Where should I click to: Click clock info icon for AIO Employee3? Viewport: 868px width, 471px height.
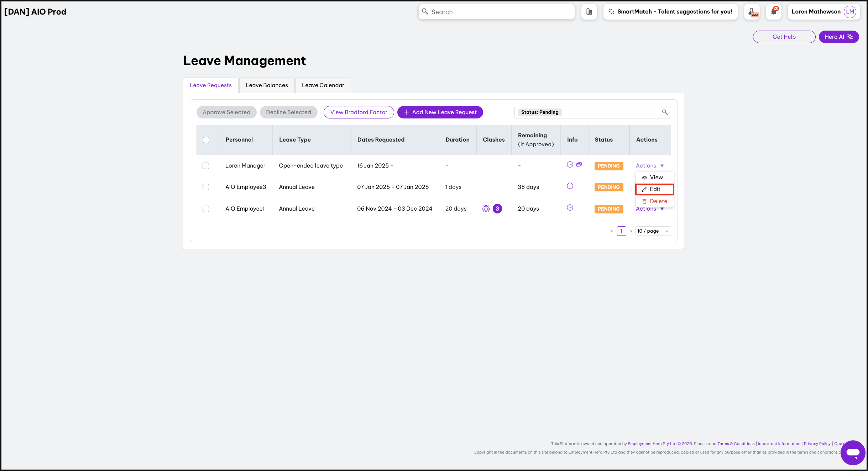point(570,186)
